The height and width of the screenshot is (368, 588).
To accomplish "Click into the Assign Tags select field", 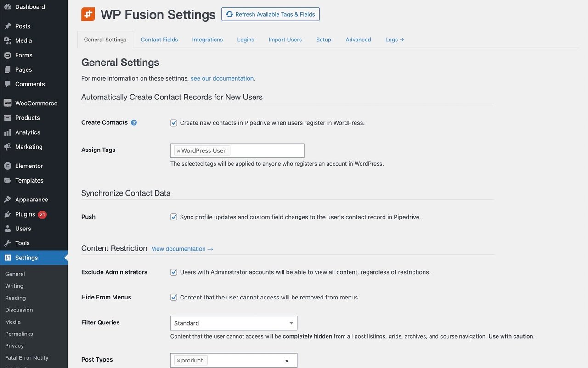I will tap(266, 150).
